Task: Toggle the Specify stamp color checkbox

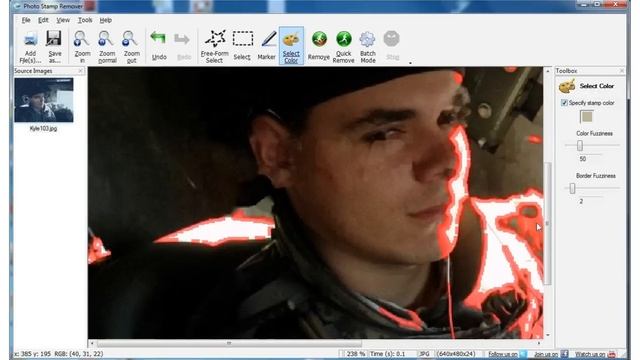Action: click(564, 102)
